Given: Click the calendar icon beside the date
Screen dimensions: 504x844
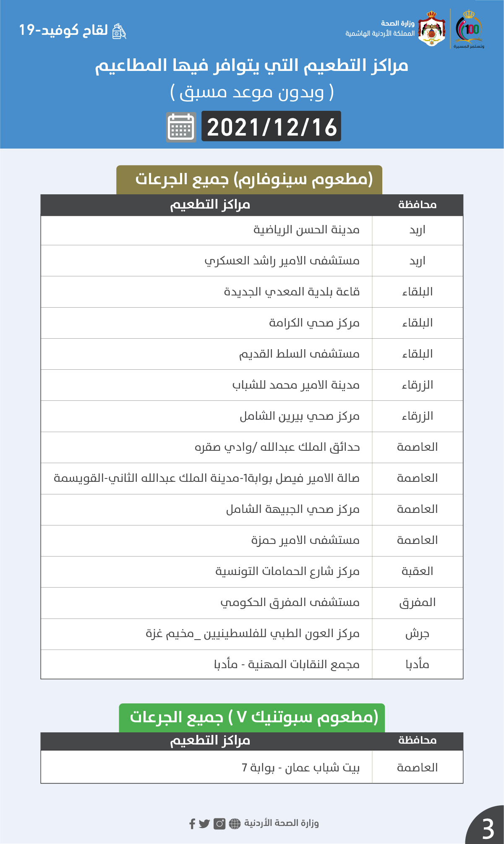Looking at the screenshot, I should [181, 127].
